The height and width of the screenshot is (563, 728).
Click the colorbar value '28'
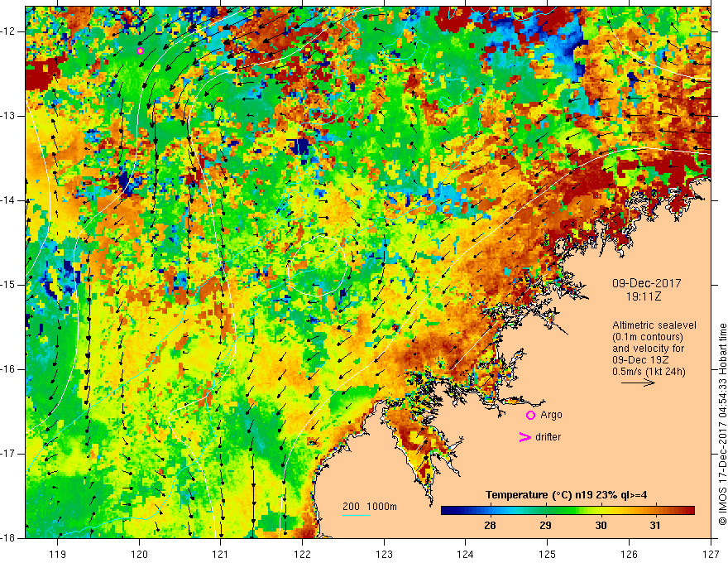click(490, 526)
